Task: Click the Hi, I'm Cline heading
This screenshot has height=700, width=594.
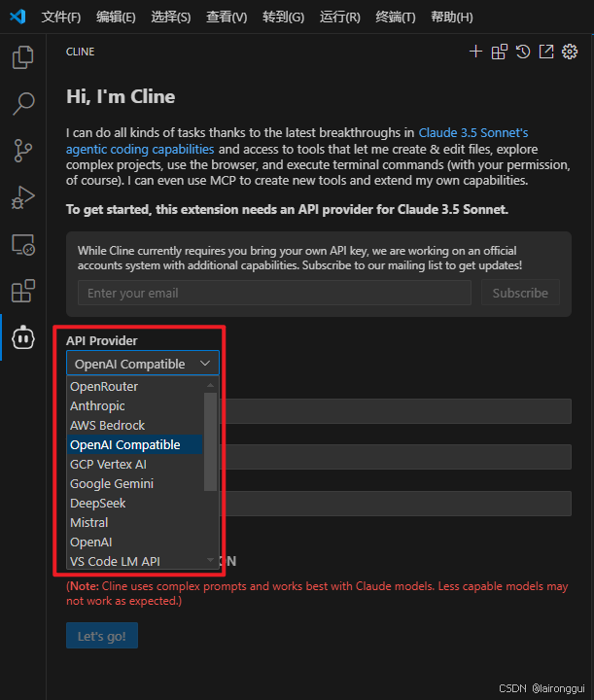Action: [121, 96]
